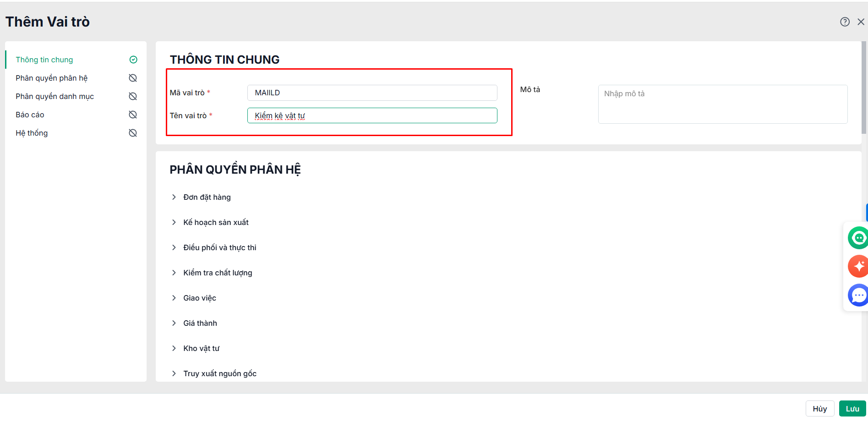Open the Hệ thống section

(x=32, y=133)
